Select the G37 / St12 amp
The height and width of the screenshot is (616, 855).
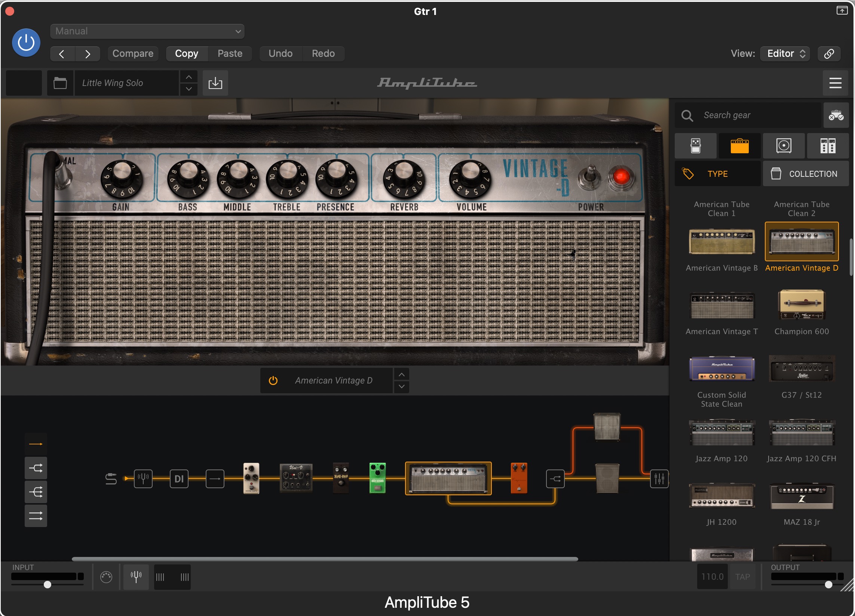click(x=802, y=369)
